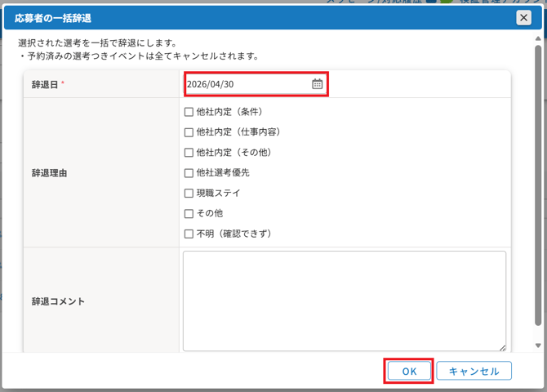Click the dialog's vertical scrollbar thumb
This screenshot has height=392, width=547.
538,185
